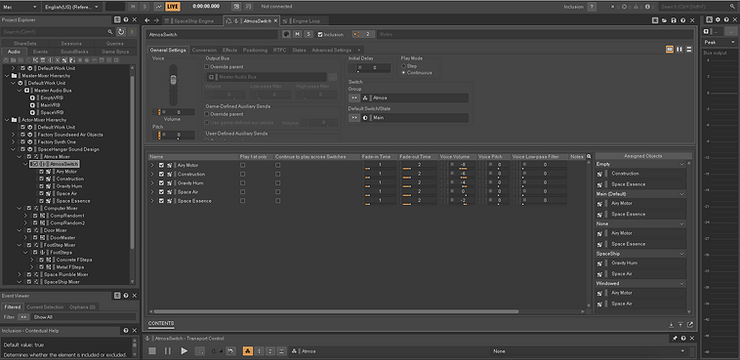Click Play in the Transport Control
The height and width of the screenshot is (360, 740).
(184, 351)
